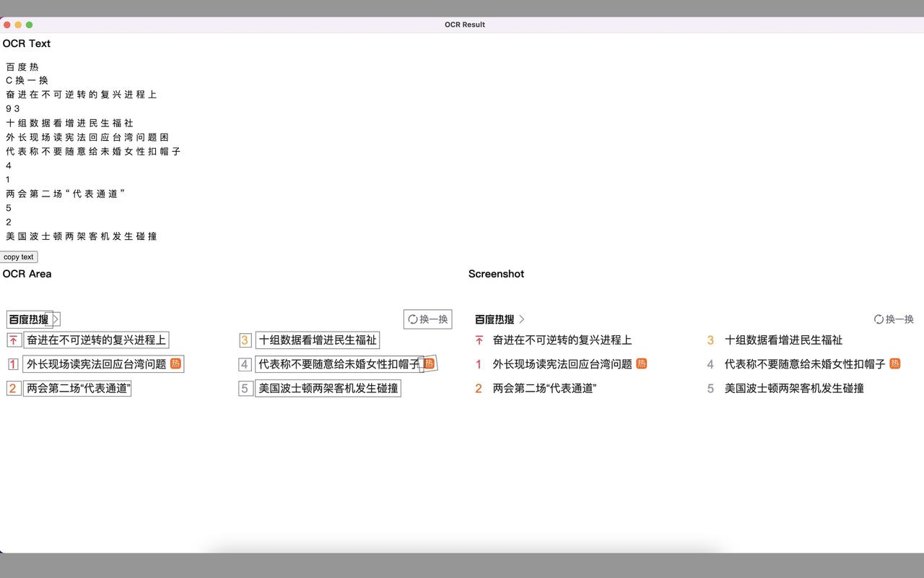Click the 热 hot badge next to 外长现场读宪法回应台湾问题

click(175, 364)
